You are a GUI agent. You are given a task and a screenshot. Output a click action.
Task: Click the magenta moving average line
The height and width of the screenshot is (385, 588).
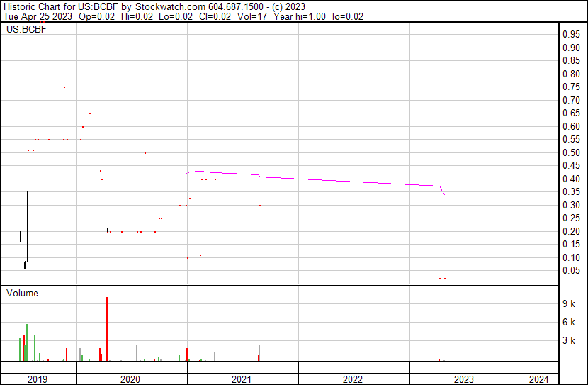[315, 180]
